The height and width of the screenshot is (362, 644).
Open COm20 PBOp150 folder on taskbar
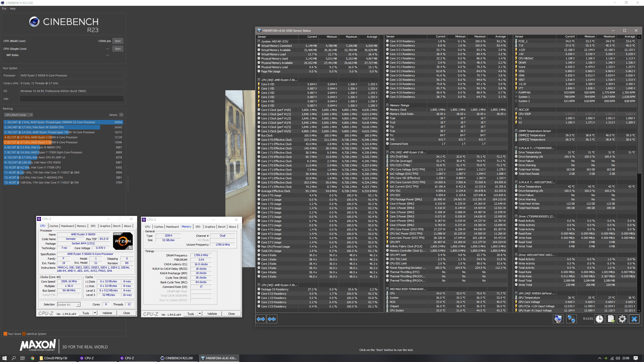[x=57, y=358]
